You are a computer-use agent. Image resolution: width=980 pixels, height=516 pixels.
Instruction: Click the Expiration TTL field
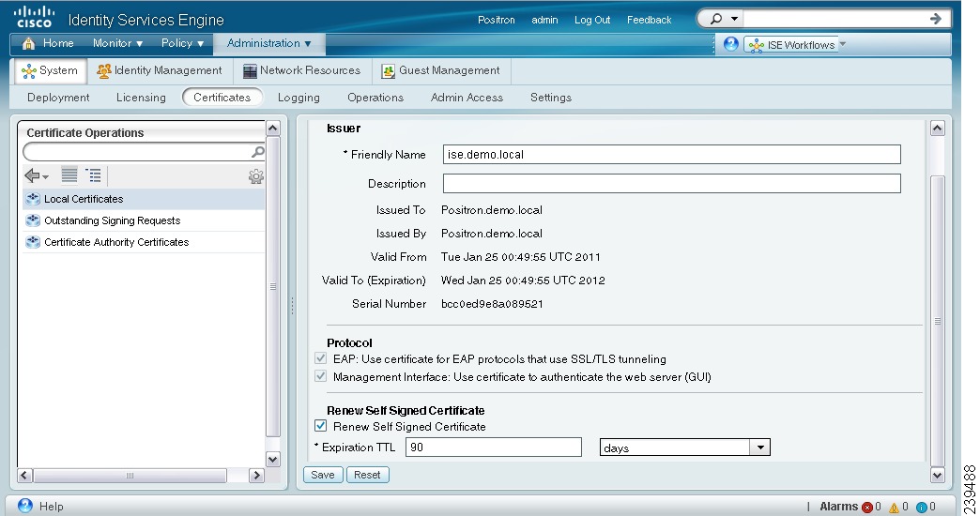coord(494,448)
